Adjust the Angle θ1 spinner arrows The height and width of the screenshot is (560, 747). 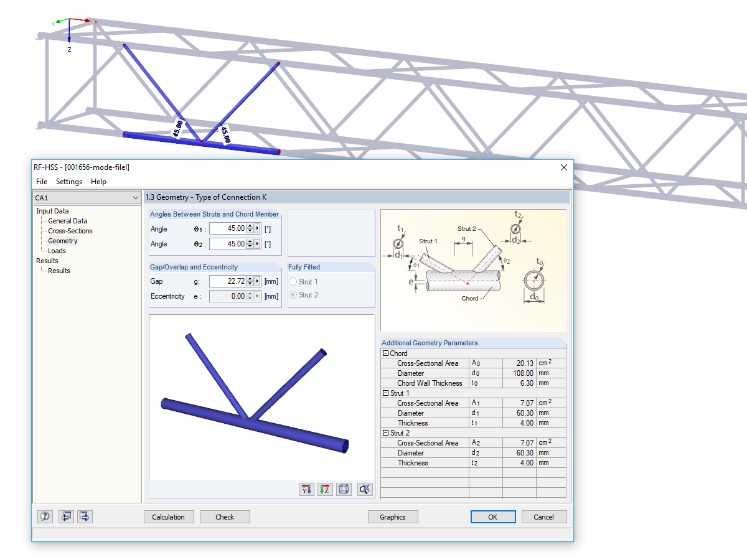click(250, 229)
